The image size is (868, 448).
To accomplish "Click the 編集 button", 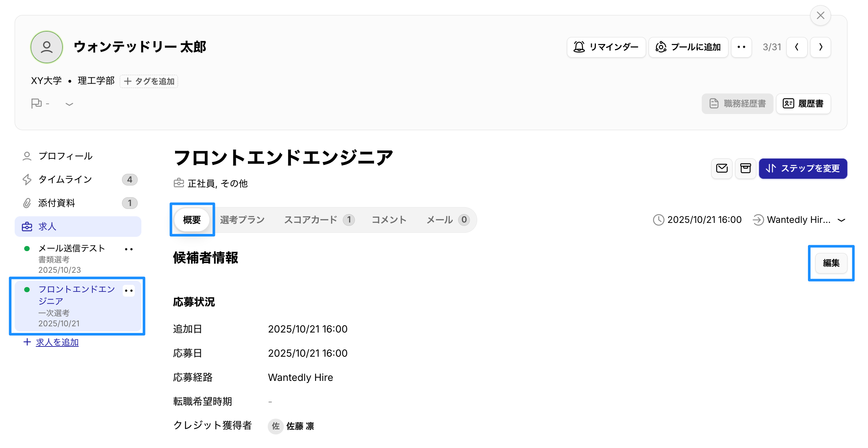I will (831, 263).
